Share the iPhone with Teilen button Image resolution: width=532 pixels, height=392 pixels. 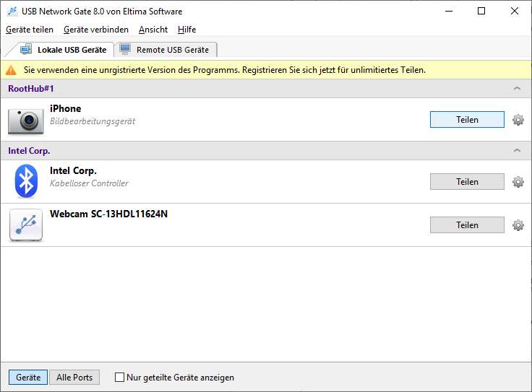click(x=467, y=120)
